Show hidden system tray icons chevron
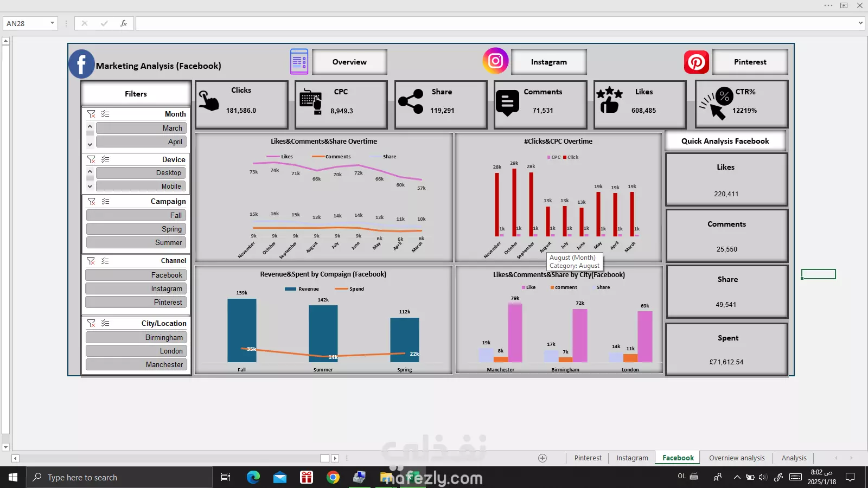This screenshot has width=868, height=488. pyautogui.click(x=737, y=477)
